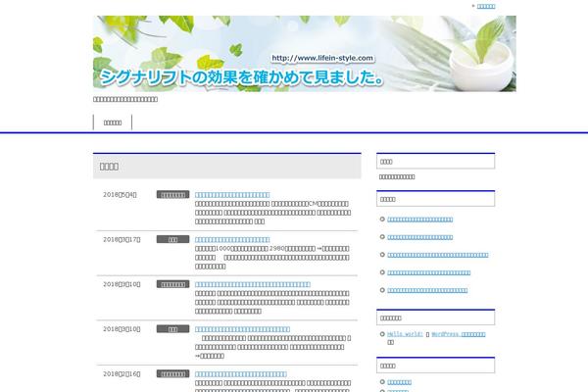Open the small link in the top-right corner

[x=486, y=6]
